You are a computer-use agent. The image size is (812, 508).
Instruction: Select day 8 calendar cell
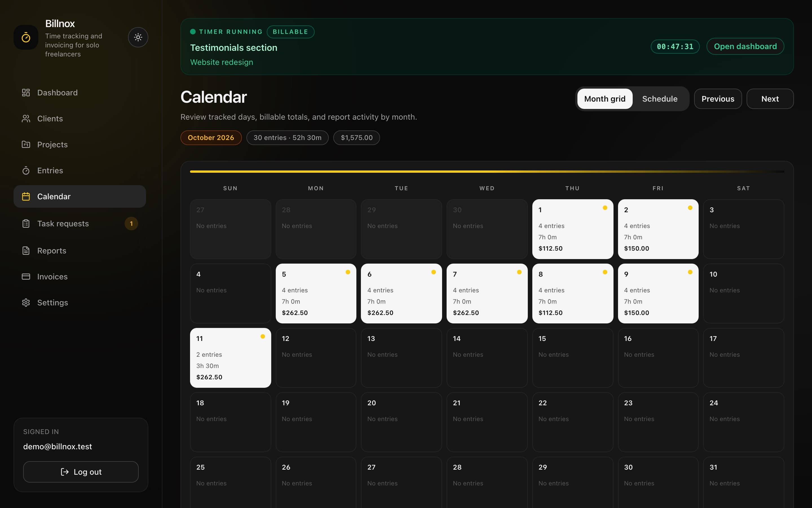tap(573, 294)
